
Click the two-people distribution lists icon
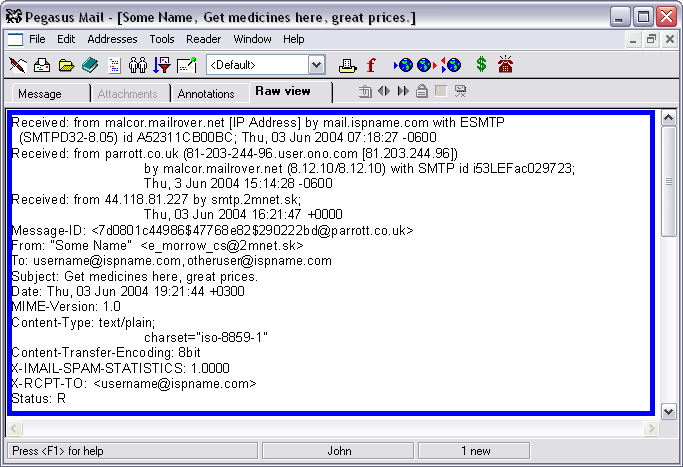138,66
